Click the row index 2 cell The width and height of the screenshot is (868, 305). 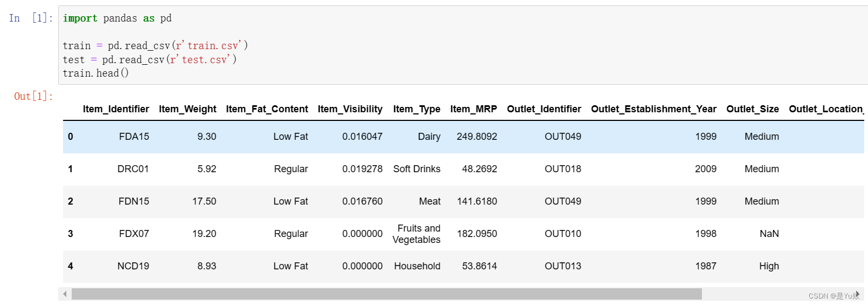[71, 201]
